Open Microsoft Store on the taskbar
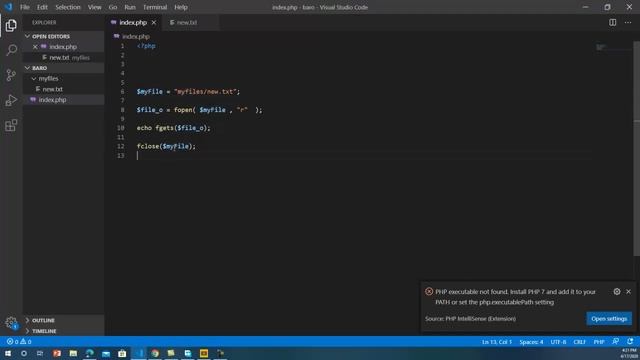 pyautogui.click(x=122, y=353)
